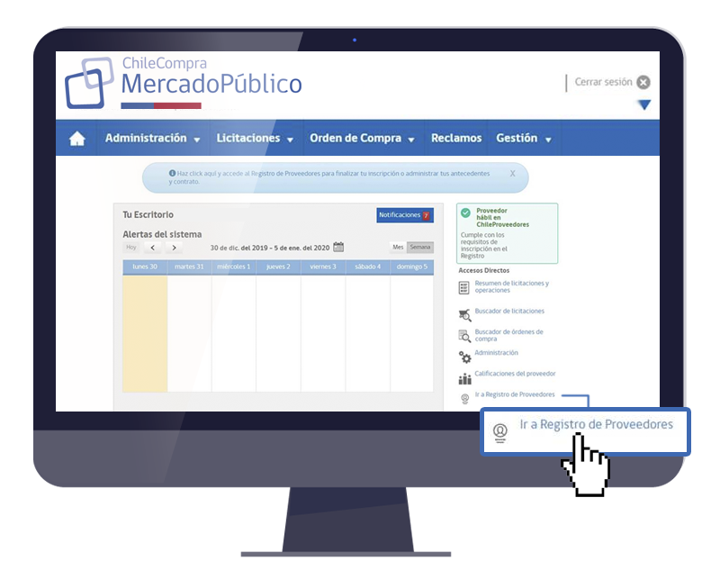Click the info icon in the blue banner
Viewport: 720px width, 588px height.
(172, 173)
